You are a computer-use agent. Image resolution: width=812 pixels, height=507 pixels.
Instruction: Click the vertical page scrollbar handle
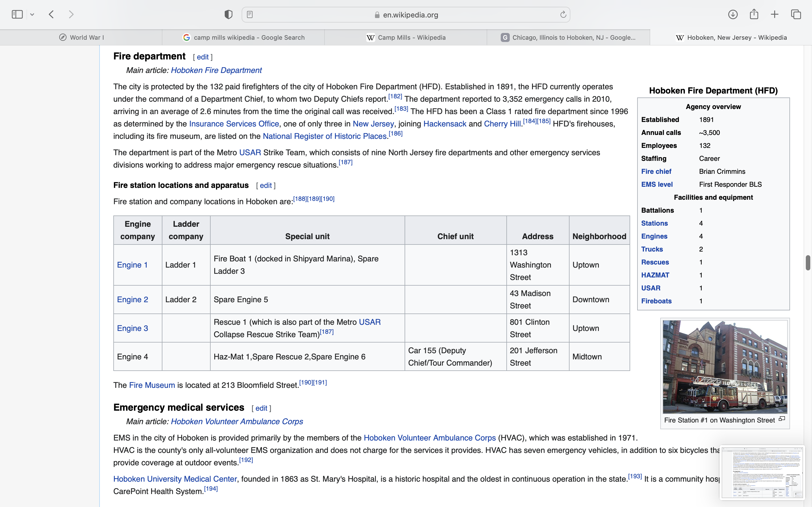coord(808,263)
